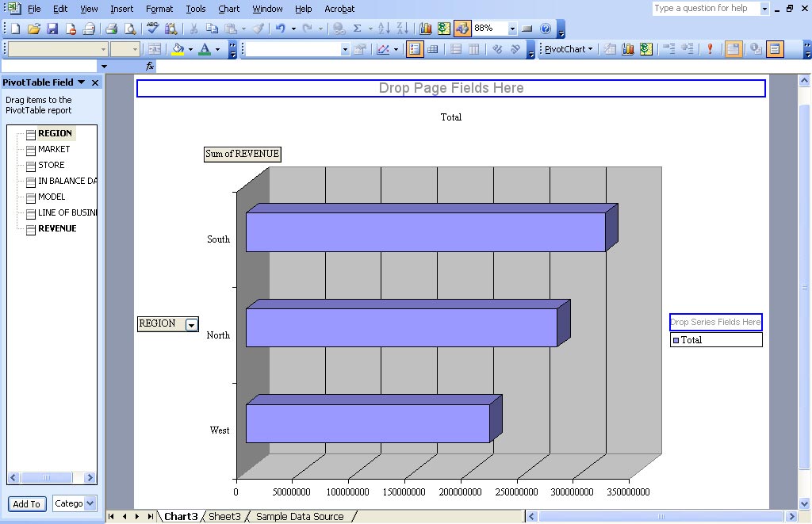Expand the PivotChart toolbar menu

click(568, 49)
